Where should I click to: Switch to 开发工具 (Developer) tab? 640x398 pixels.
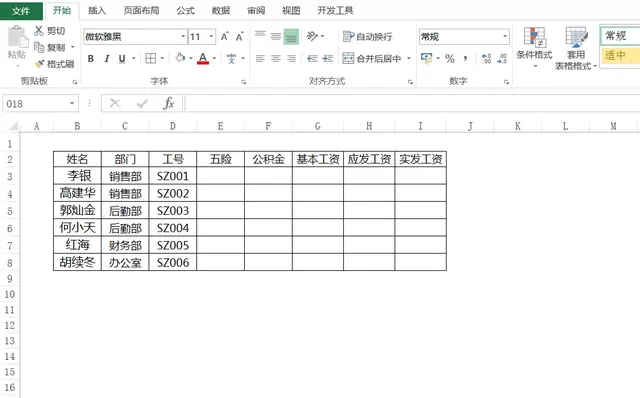pos(335,11)
